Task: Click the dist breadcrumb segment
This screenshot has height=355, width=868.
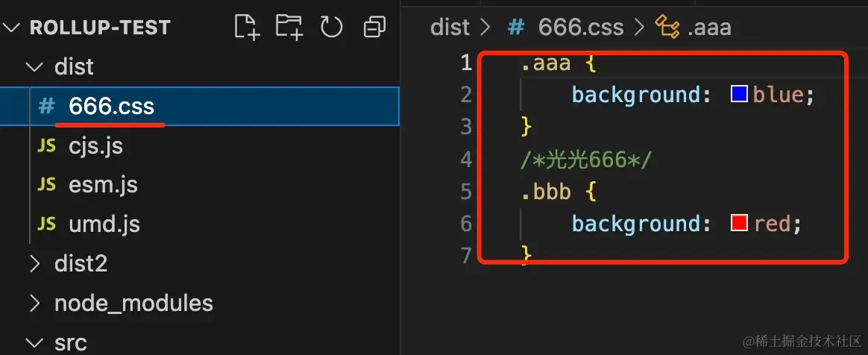Action: 450,27
